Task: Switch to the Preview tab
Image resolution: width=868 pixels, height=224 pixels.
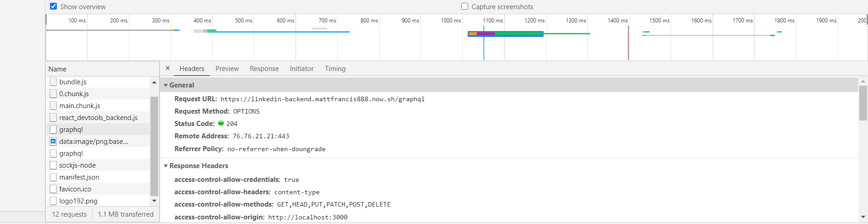Action: [227, 69]
